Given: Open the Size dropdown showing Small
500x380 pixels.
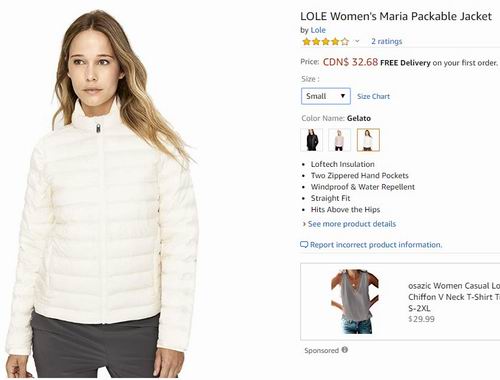Looking at the screenshot, I should point(326,96).
